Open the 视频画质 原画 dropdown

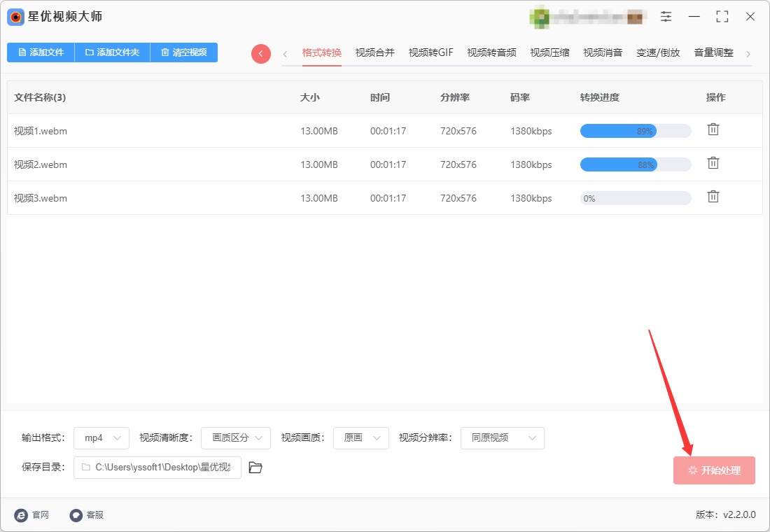(361, 438)
